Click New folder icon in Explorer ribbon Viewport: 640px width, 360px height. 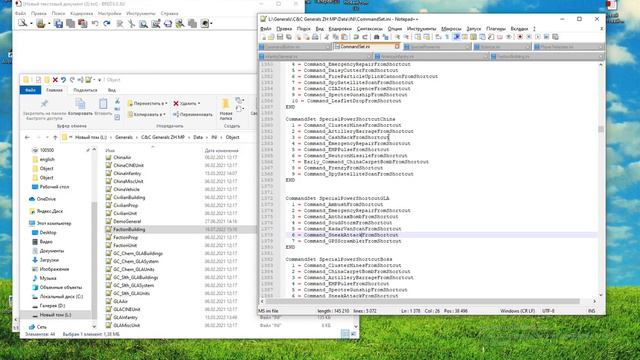(225, 104)
